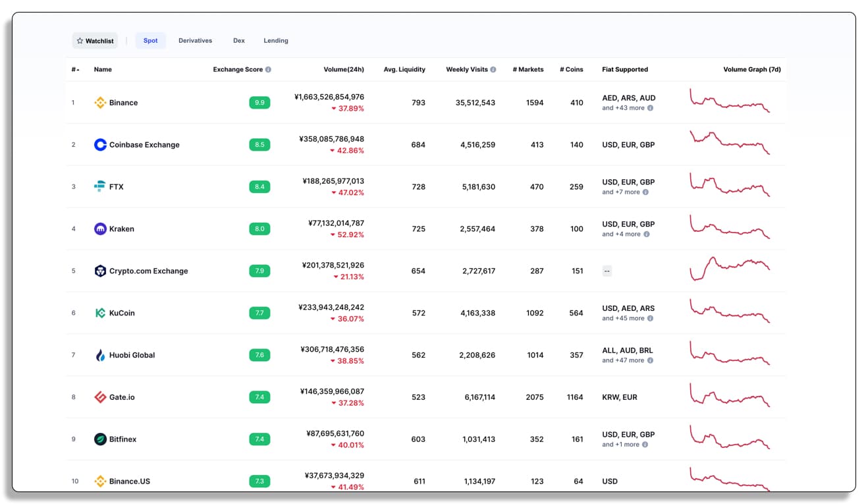Click the Huobi Global logo icon
Viewport: 868px width, 504px height.
point(100,355)
